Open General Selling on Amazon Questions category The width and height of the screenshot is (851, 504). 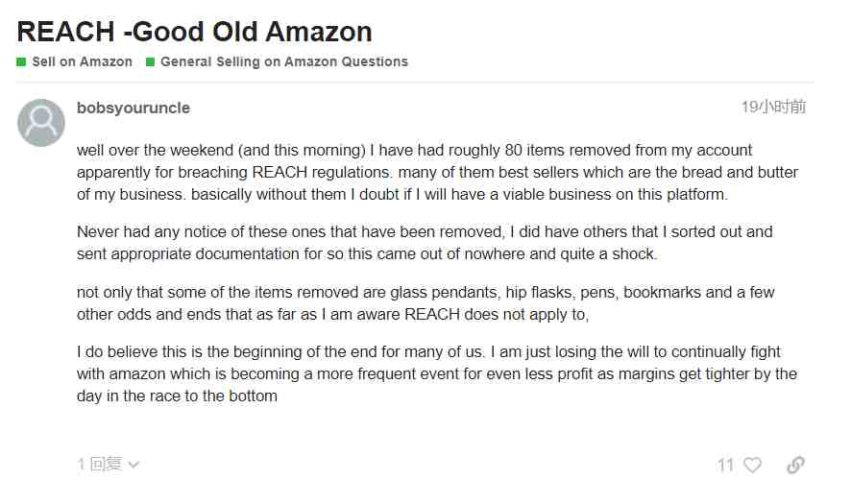[x=284, y=61]
